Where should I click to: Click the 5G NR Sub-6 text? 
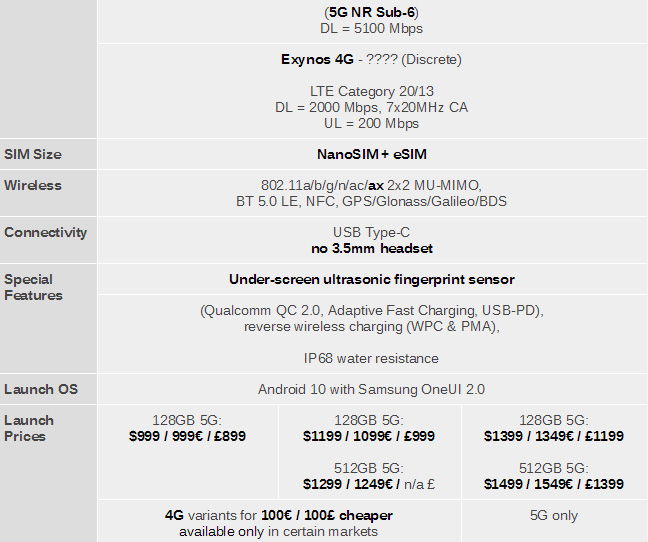point(372,12)
